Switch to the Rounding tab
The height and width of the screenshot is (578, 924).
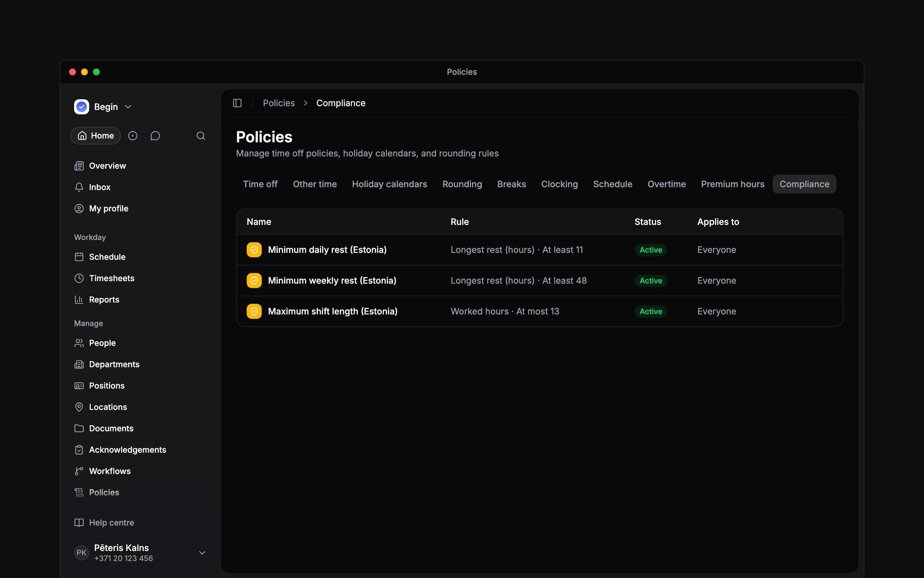tap(462, 184)
